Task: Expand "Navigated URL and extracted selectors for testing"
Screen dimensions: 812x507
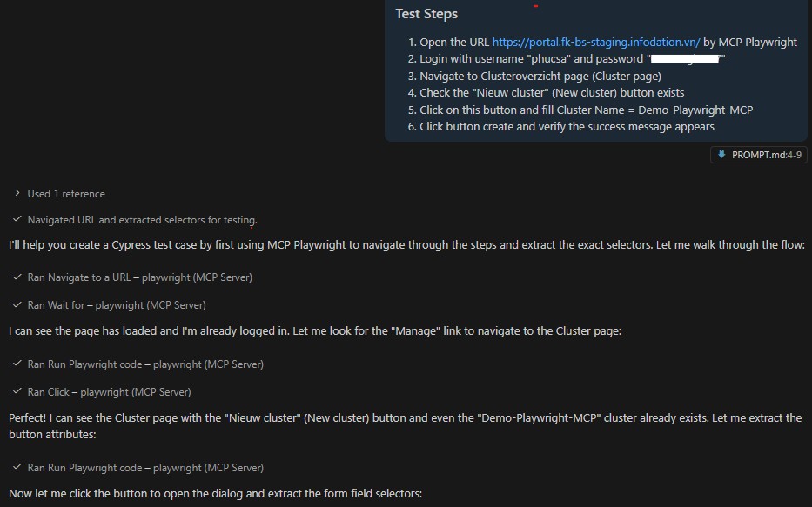Action: 142,220
